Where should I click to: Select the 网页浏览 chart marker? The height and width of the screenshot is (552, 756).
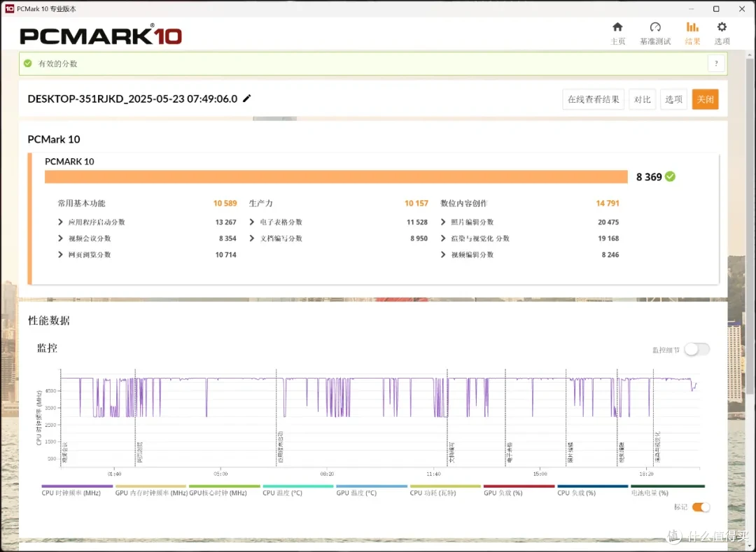click(140, 453)
